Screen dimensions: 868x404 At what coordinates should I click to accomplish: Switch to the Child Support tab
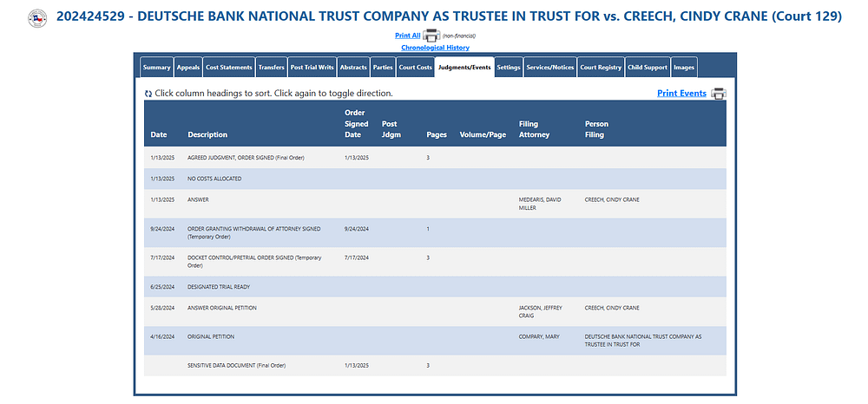648,68
